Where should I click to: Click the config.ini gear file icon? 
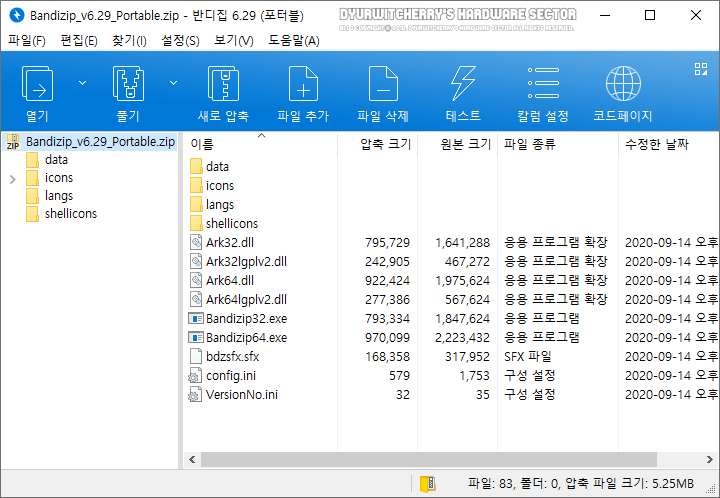[x=195, y=376]
